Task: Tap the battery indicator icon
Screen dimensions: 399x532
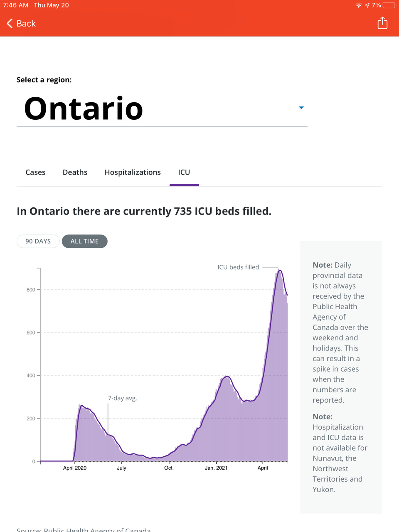Action: (389, 5)
